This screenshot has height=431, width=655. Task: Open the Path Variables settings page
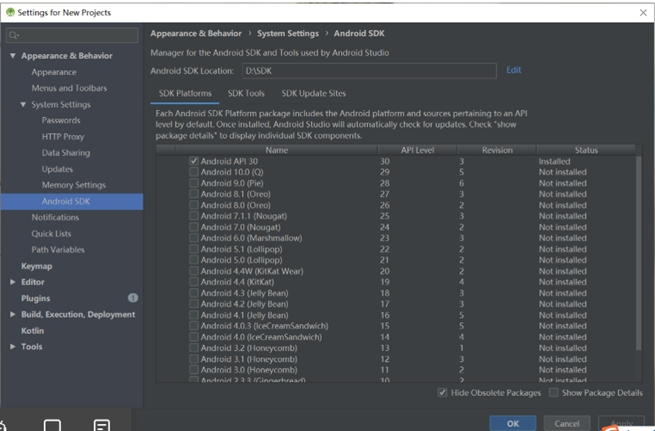58,250
